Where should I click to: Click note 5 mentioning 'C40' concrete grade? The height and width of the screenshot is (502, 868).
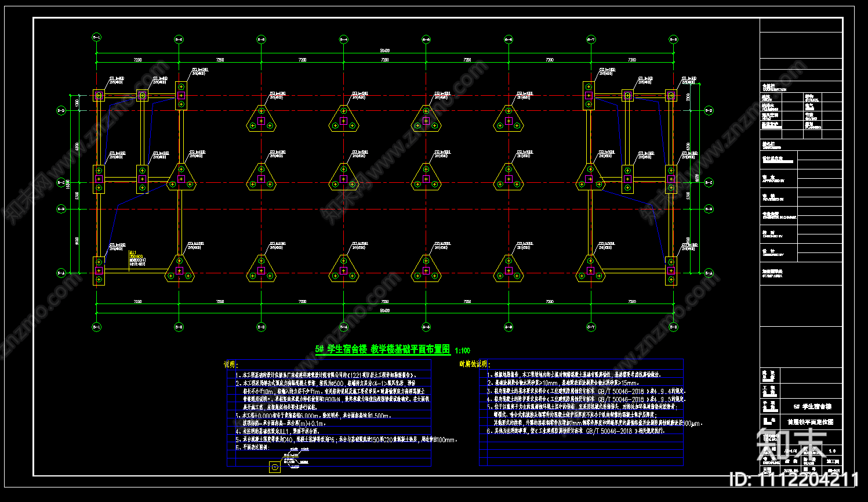[346, 440]
